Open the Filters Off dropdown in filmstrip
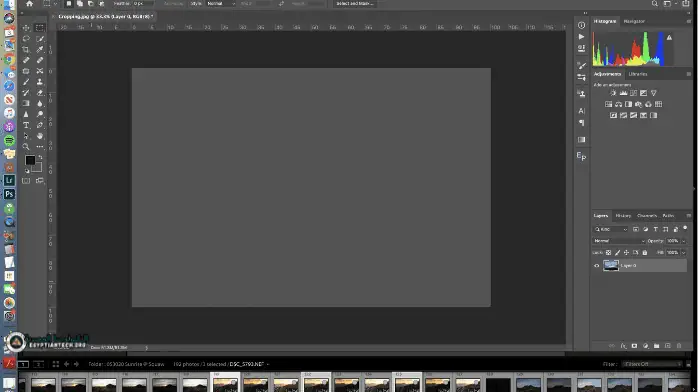Image resolution: width=698 pixels, height=392 pixels. tap(652, 364)
